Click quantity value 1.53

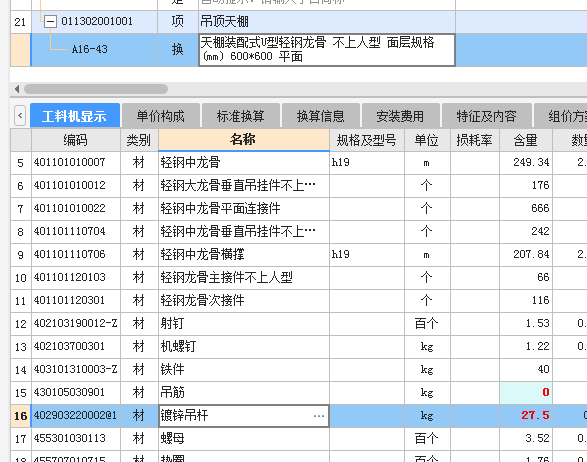pyautogui.click(x=526, y=323)
